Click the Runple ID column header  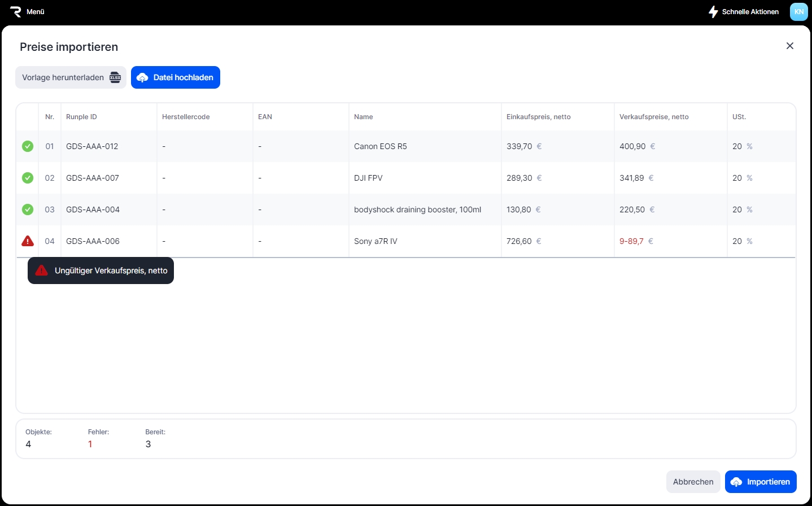[x=81, y=117]
